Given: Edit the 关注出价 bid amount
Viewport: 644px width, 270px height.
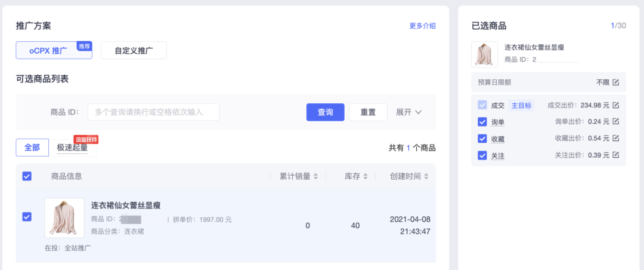Looking at the screenshot, I should [616, 155].
